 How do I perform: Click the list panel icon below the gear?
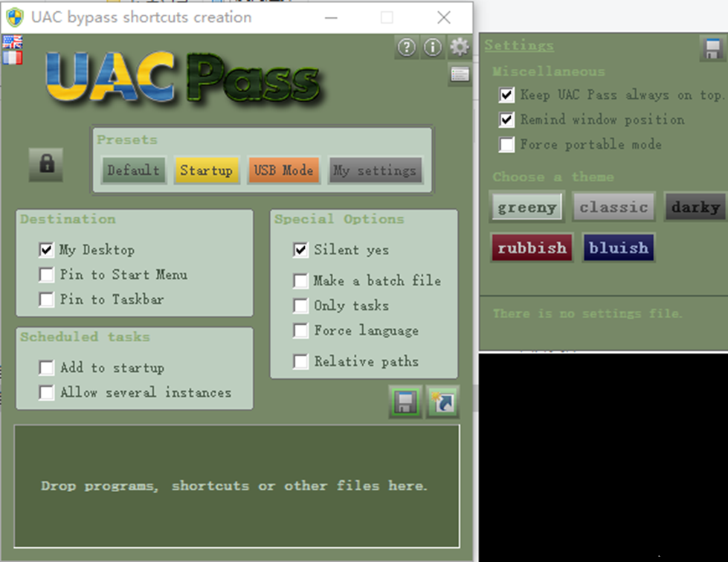[460, 74]
